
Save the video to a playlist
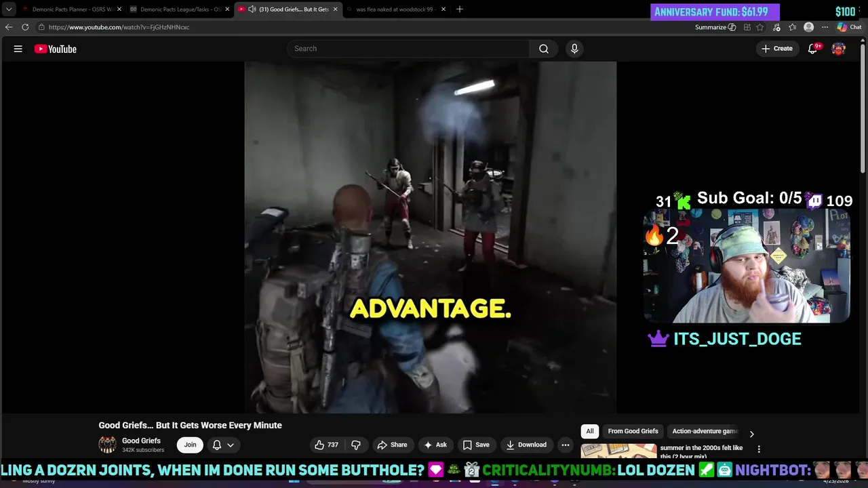(476, 445)
